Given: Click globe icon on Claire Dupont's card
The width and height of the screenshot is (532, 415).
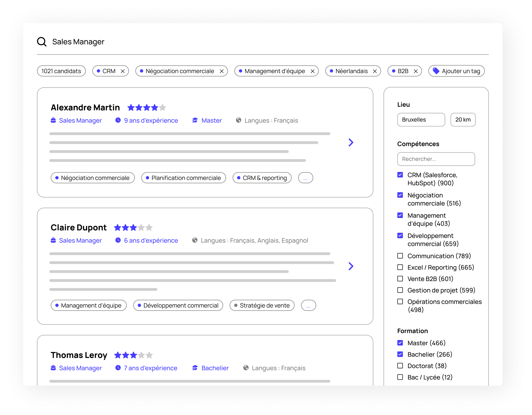Looking at the screenshot, I should pyautogui.click(x=195, y=240).
